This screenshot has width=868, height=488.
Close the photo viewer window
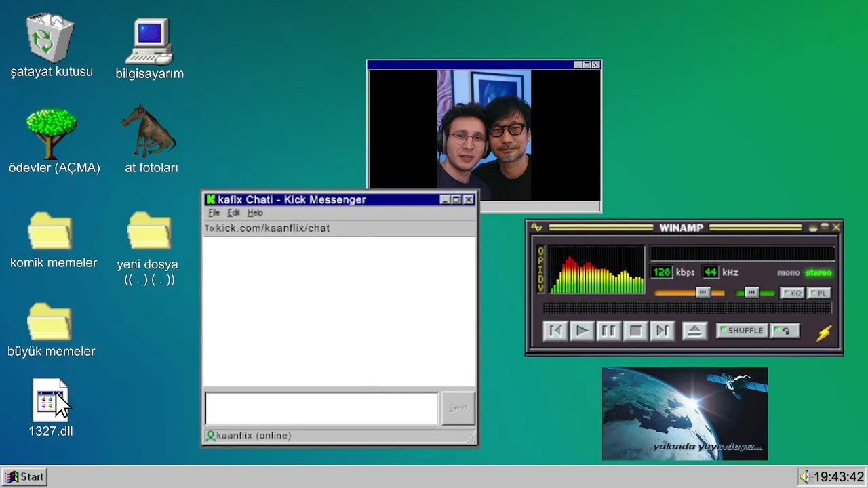pos(596,65)
